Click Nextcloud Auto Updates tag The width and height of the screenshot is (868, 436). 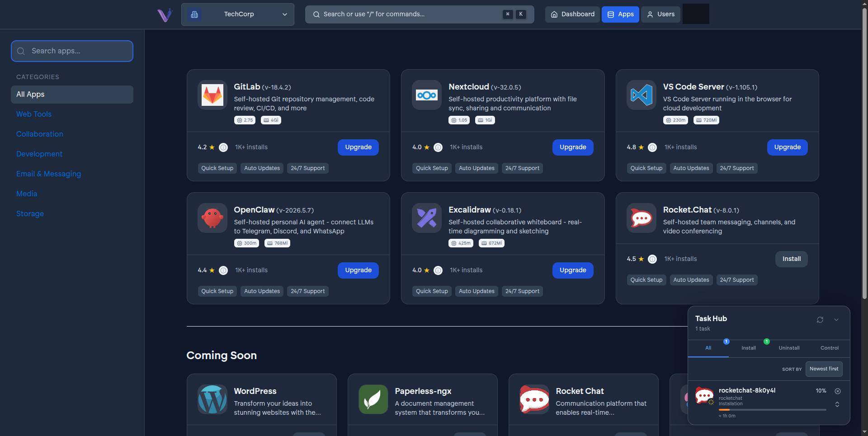tap(476, 168)
